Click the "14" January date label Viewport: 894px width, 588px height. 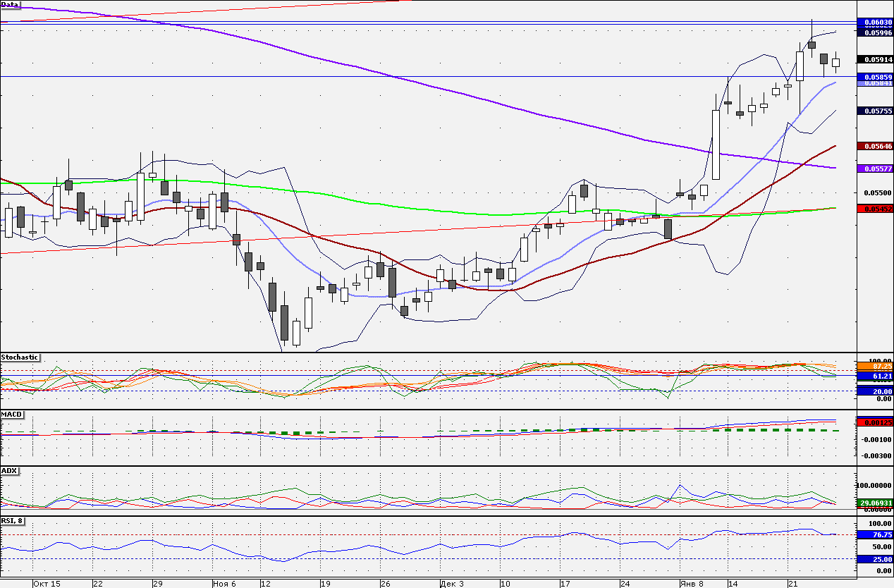coord(733,584)
